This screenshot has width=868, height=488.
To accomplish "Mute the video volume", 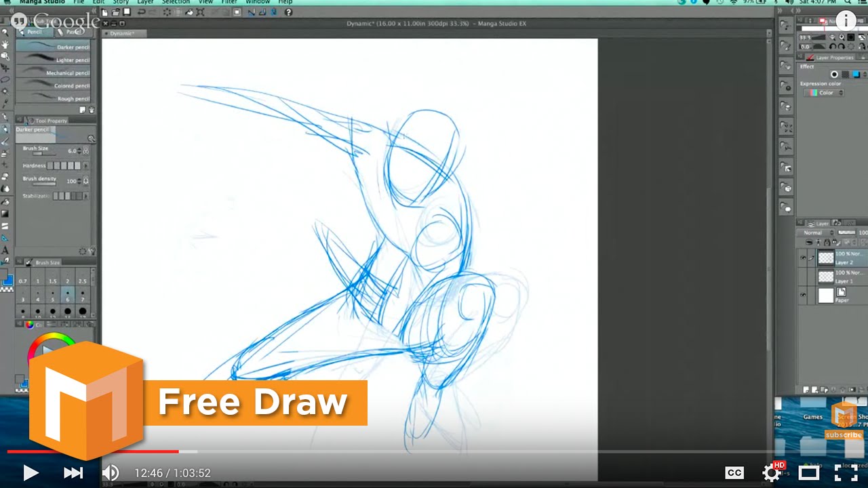I will 111,472.
